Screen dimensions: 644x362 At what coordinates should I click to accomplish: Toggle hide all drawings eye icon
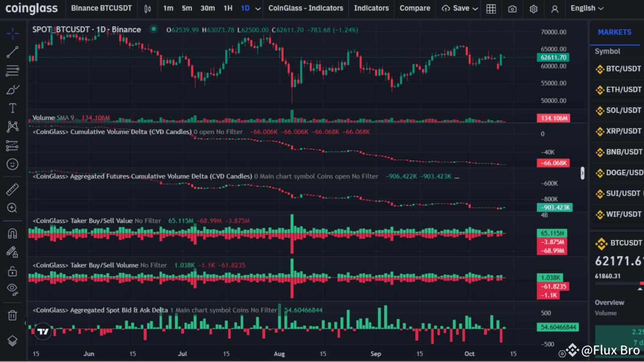click(x=13, y=290)
